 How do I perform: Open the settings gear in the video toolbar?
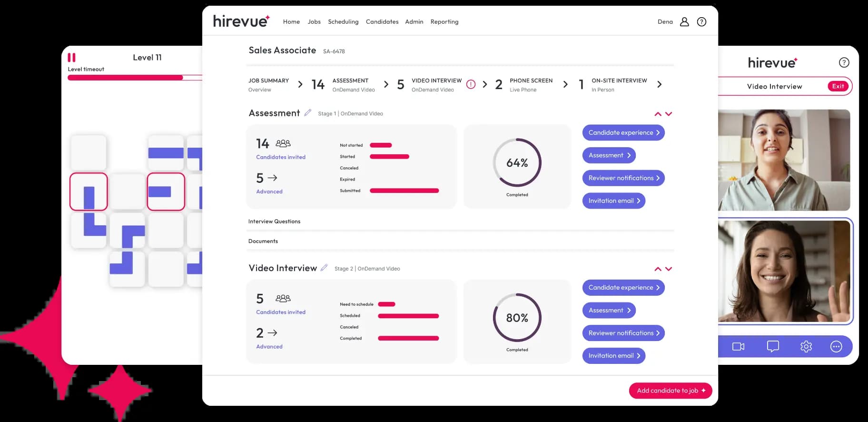pos(806,346)
